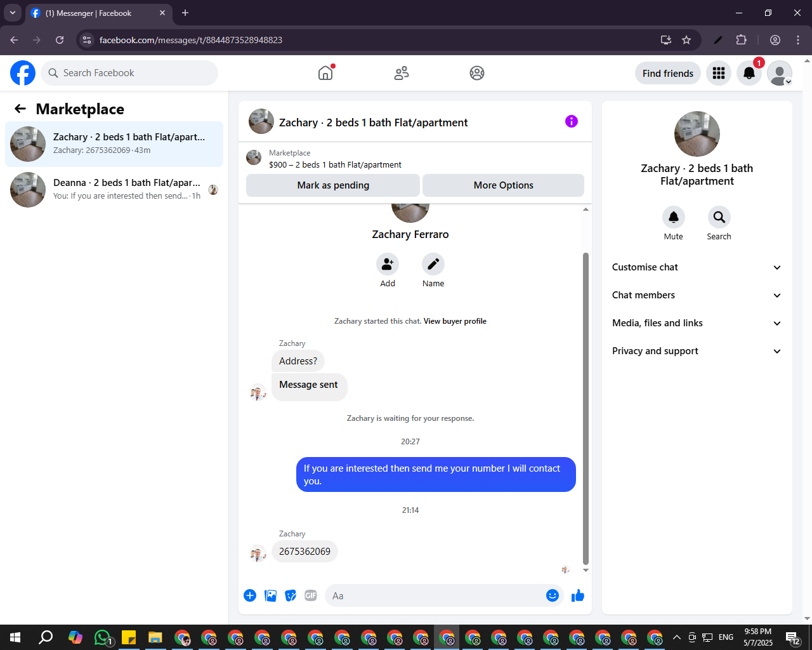812x650 pixels.
Task: Open Zachary conversation in the list
Action: [114, 144]
